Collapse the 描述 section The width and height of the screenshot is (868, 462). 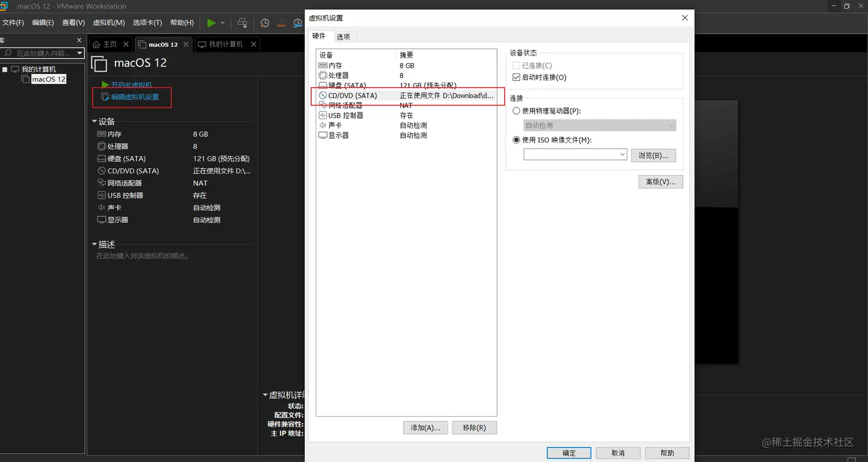point(95,244)
